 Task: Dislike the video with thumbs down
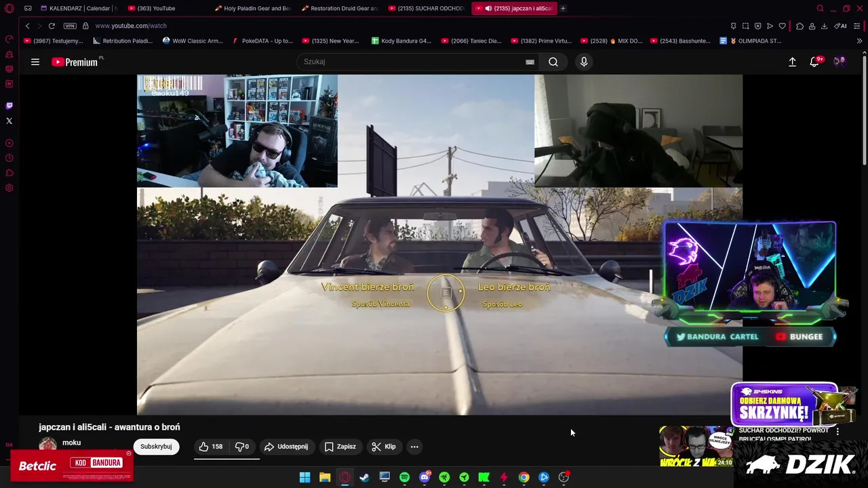[x=243, y=447]
